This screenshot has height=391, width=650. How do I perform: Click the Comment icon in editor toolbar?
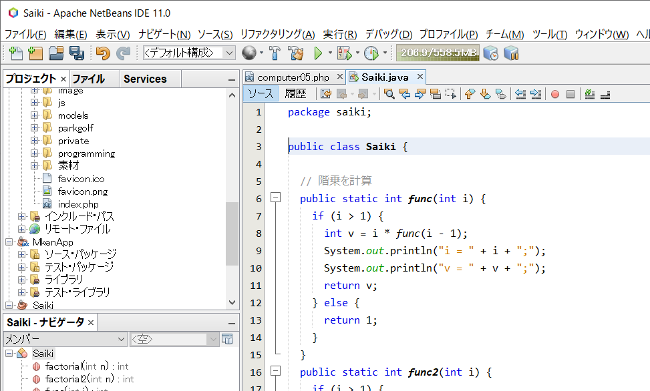tap(589, 94)
